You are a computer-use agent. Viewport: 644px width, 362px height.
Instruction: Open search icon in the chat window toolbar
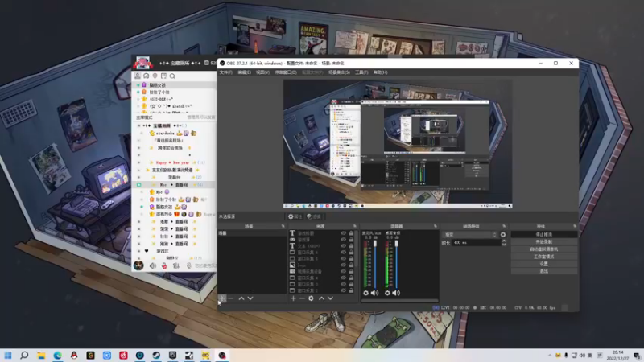pos(172,76)
